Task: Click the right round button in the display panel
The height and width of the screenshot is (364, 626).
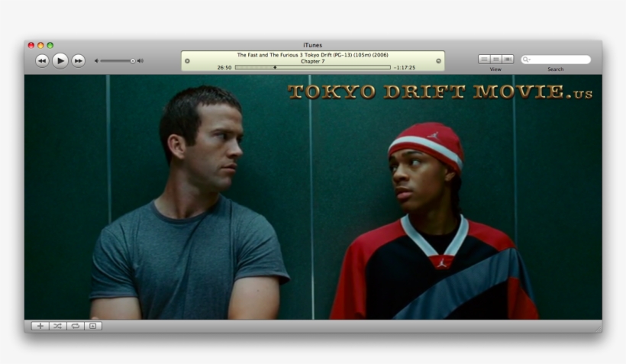Action: point(438,61)
